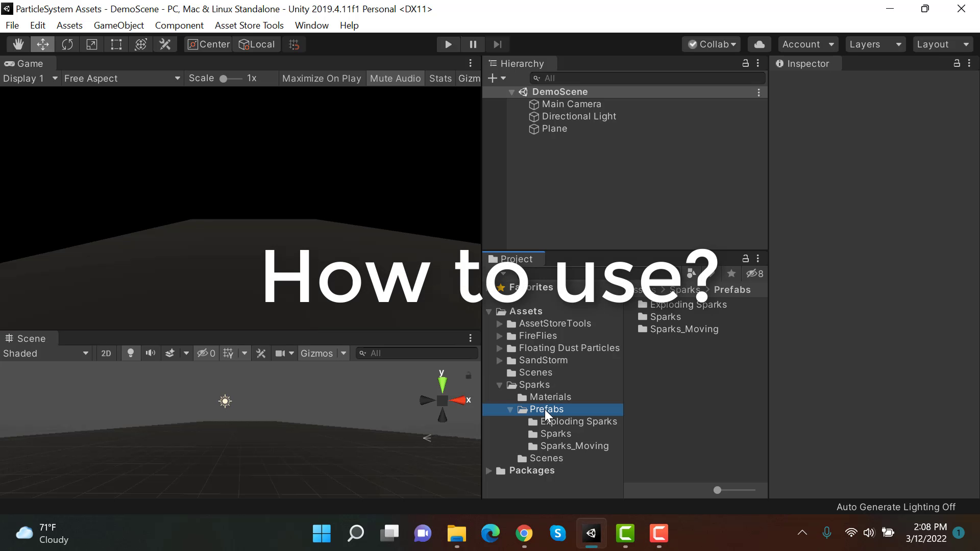
Task: Click the Hierarchy search field
Action: [x=648, y=78]
